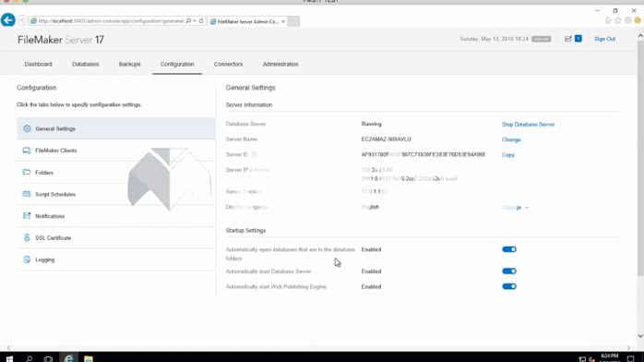Toggle Automatically start Web Publishing Engine

[x=509, y=286]
